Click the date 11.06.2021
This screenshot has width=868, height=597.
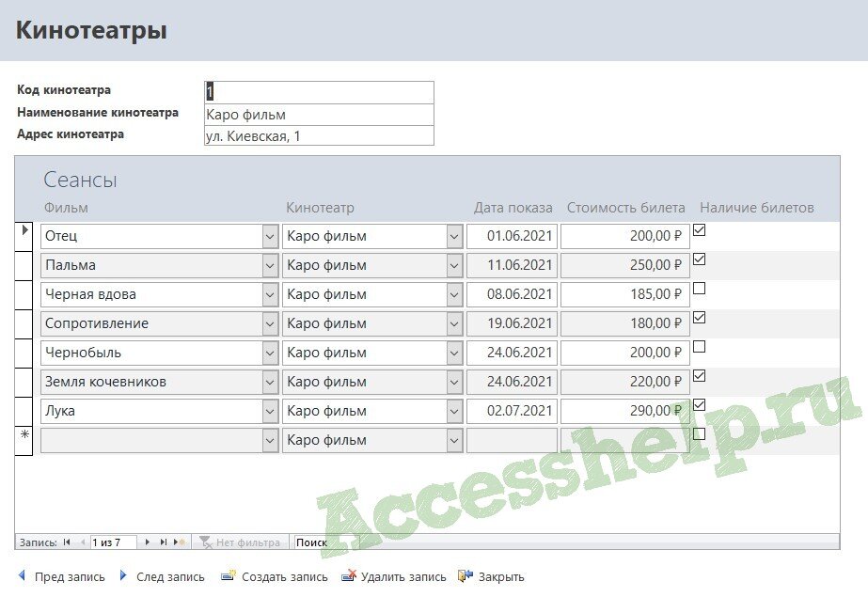[512, 265]
